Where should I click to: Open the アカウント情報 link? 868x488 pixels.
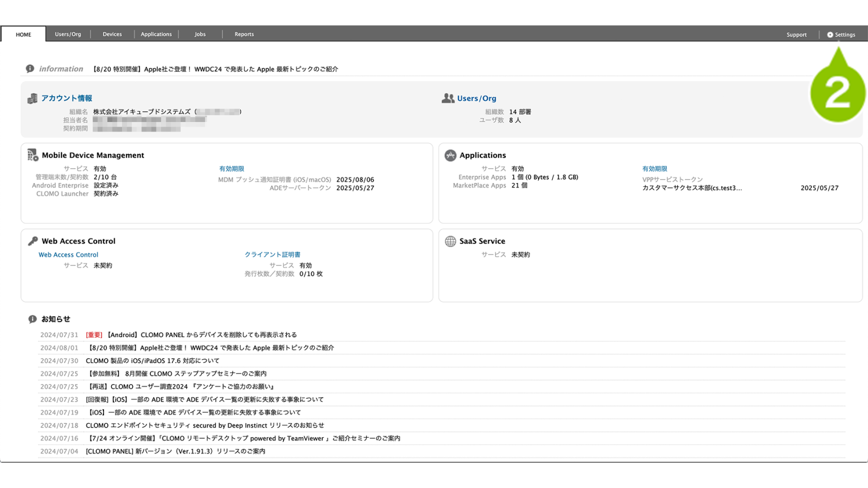67,98
